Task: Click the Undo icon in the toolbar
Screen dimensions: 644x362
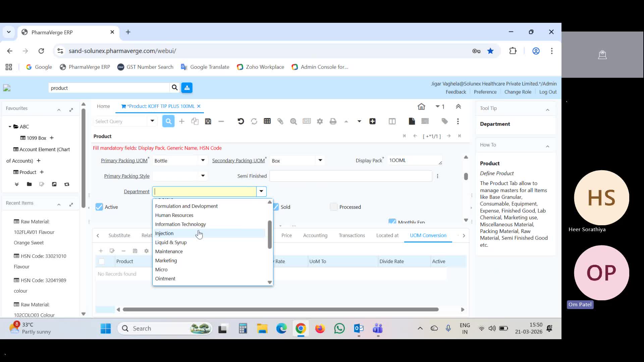Action: [240, 121]
